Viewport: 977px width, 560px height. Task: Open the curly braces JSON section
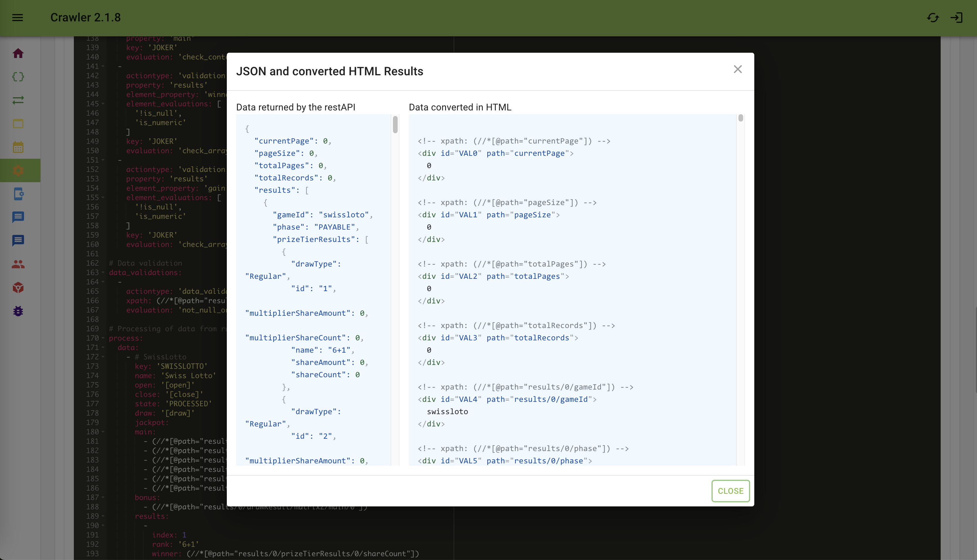(18, 76)
